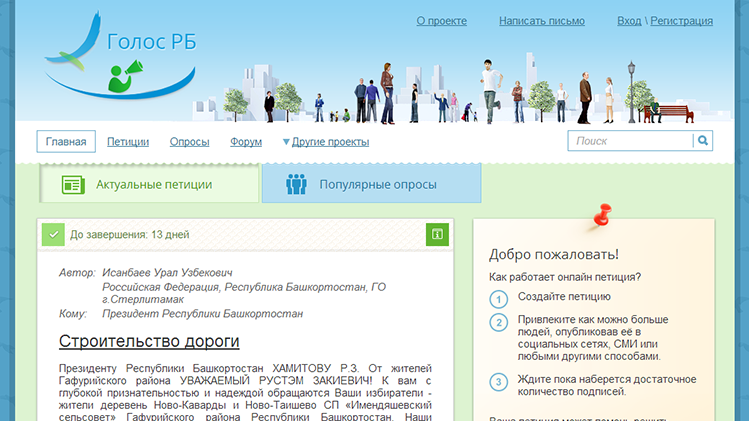Open the Форум section
Image resolution: width=749 pixels, height=421 pixels.
(246, 142)
